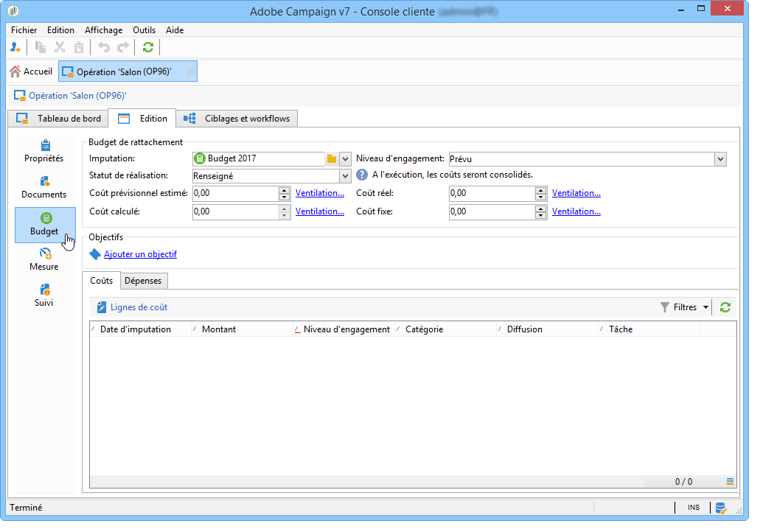
Task: Click the blue help question mark icon
Action: 362,175
